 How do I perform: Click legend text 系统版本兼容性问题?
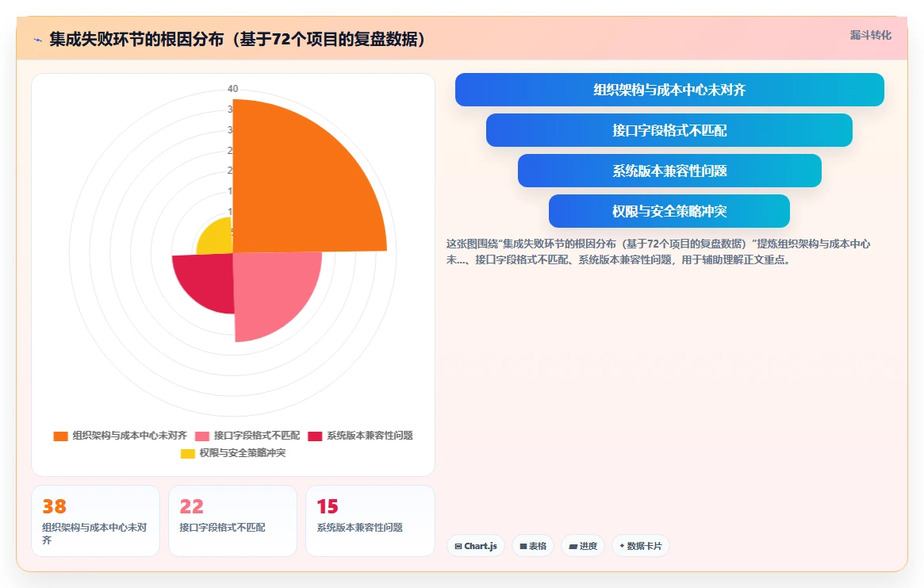(370, 436)
